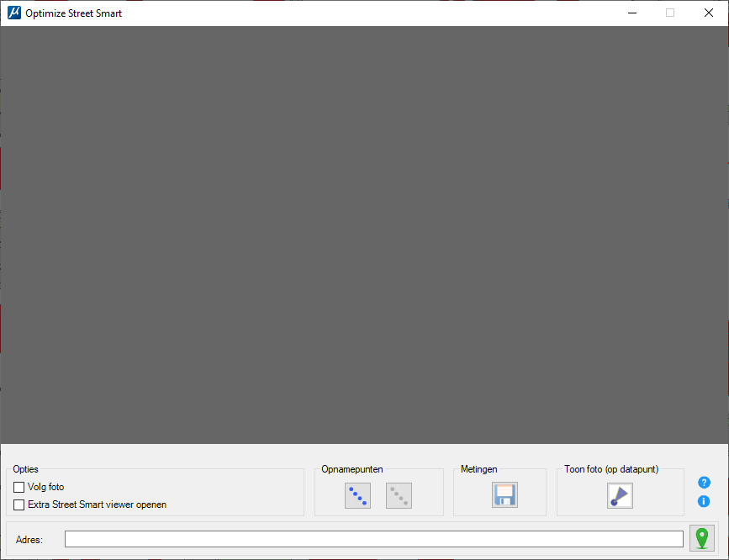The height and width of the screenshot is (560, 729).
Task: Tick Extra Street Smart viewer openen checkbox
Action: pos(19,505)
